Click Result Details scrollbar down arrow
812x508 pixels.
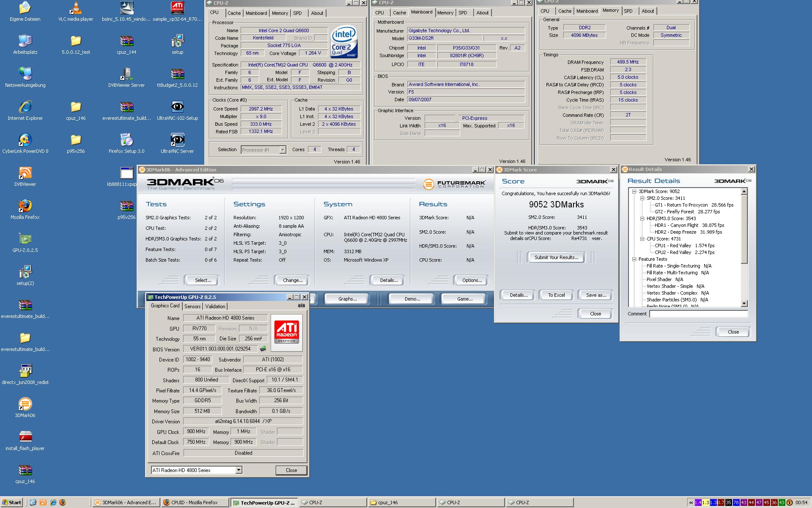pyautogui.click(x=744, y=304)
